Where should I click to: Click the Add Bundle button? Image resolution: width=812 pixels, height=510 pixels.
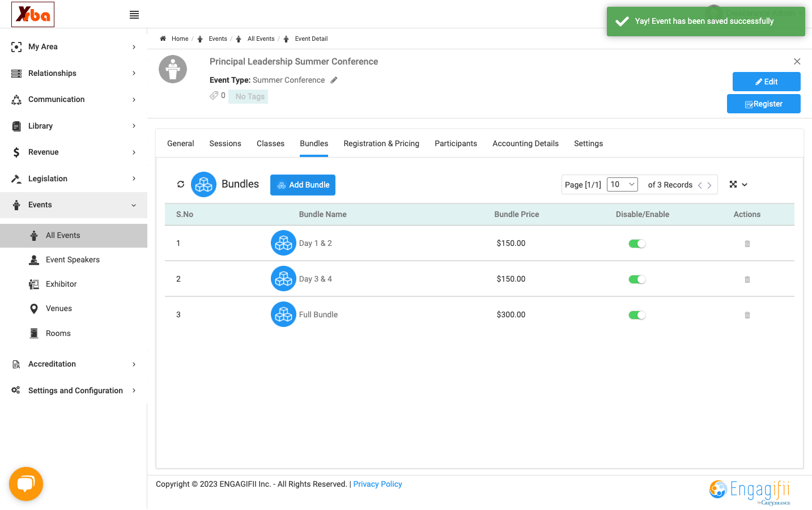[303, 185]
